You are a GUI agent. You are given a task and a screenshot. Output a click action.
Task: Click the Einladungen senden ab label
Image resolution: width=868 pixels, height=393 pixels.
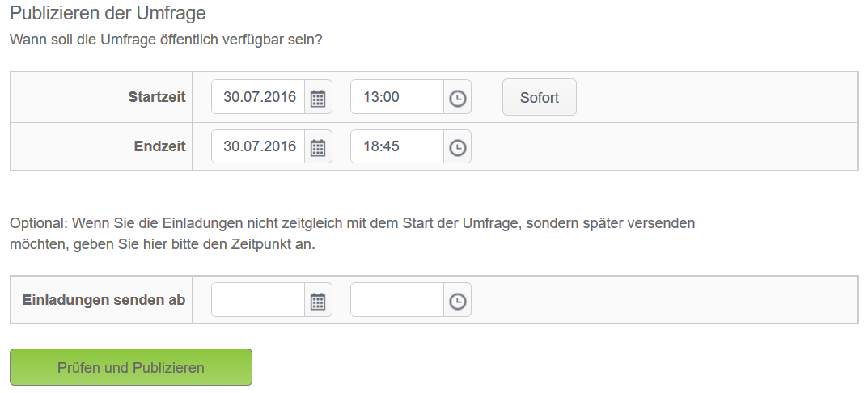pos(104,300)
